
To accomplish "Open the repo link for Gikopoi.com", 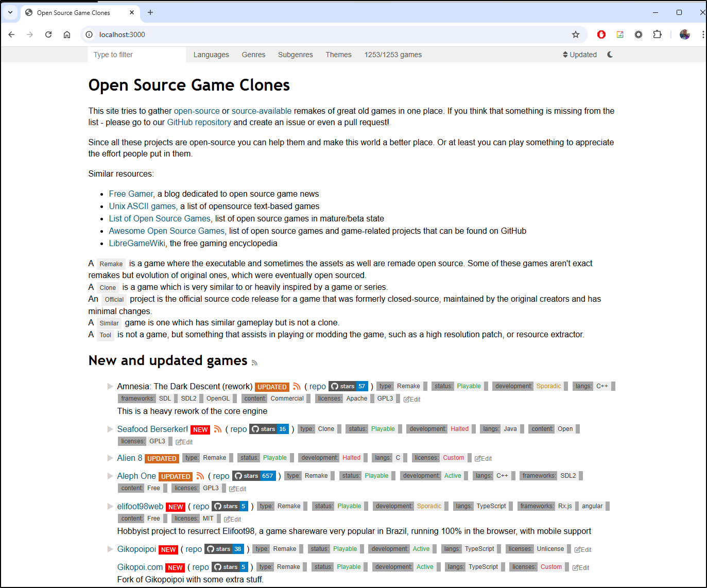I will [x=200, y=567].
